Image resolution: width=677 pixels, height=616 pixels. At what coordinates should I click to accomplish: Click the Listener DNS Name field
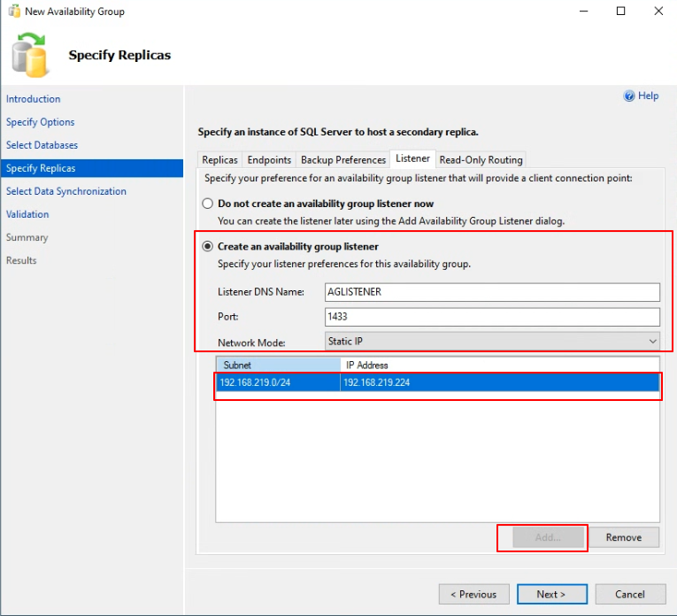(492, 292)
